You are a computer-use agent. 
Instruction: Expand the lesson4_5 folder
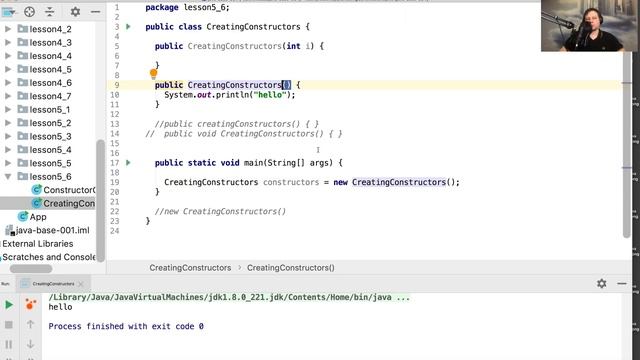8,69
